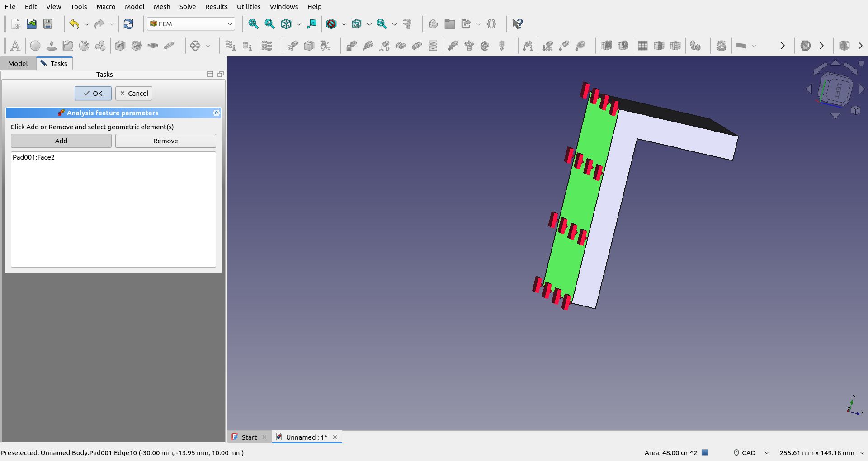The height and width of the screenshot is (461, 868).
Task: Click Fit All view icon
Action: tap(253, 24)
